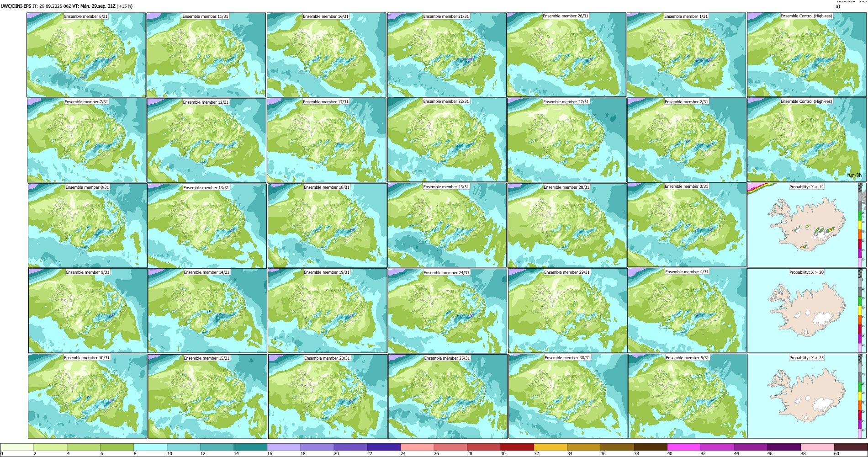Open the Ensemble member 18/31 map panel
868x457 pixels.
click(x=327, y=226)
